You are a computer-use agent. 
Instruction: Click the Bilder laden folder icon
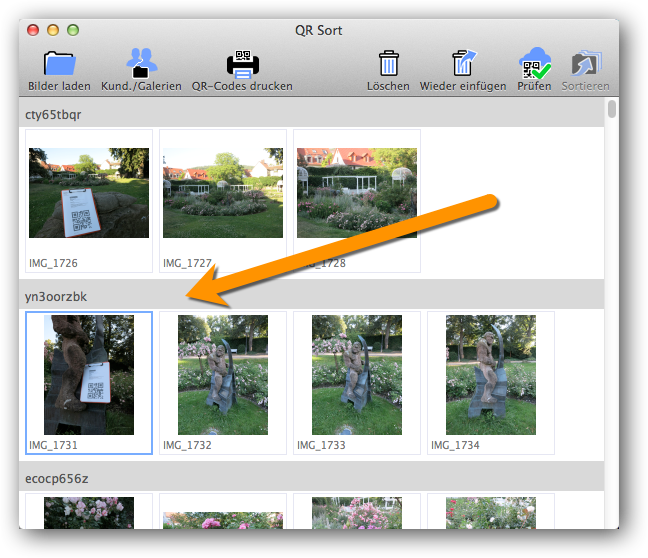click(60, 64)
